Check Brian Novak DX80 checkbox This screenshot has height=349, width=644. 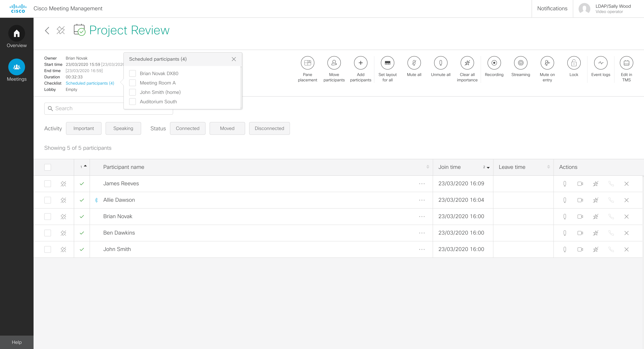pyautogui.click(x=133, y=73)
